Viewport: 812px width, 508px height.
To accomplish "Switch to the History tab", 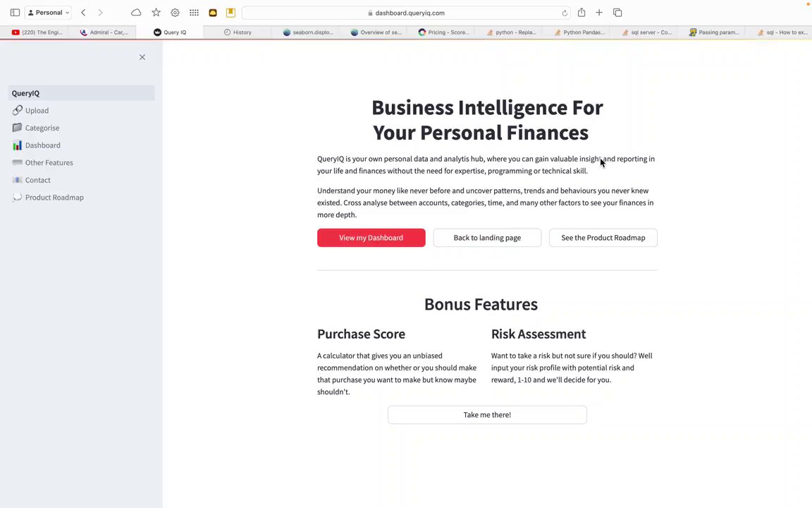I will pyautogui.click(x=238, y=32).
